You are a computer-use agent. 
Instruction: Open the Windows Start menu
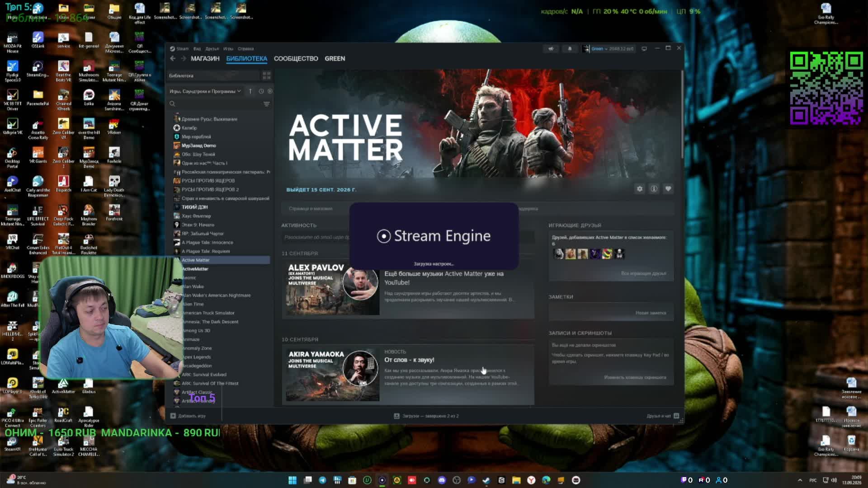click(x=292, y=480)
